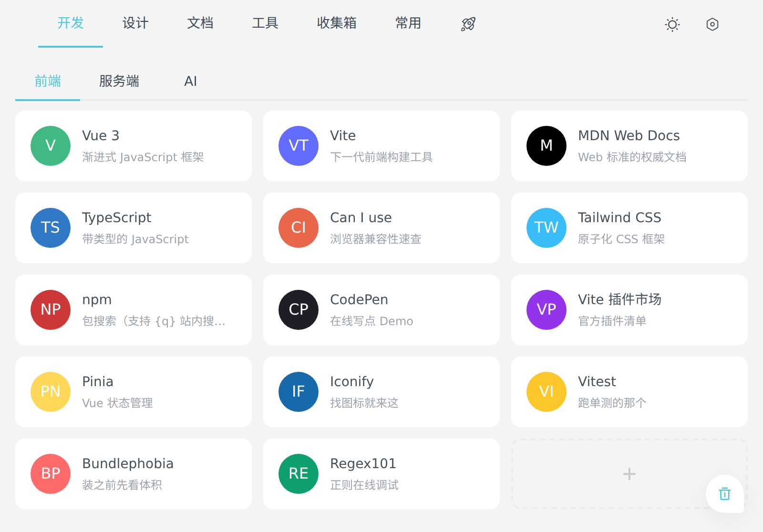Click the text 下一代前端构建工具

(381, 157)
